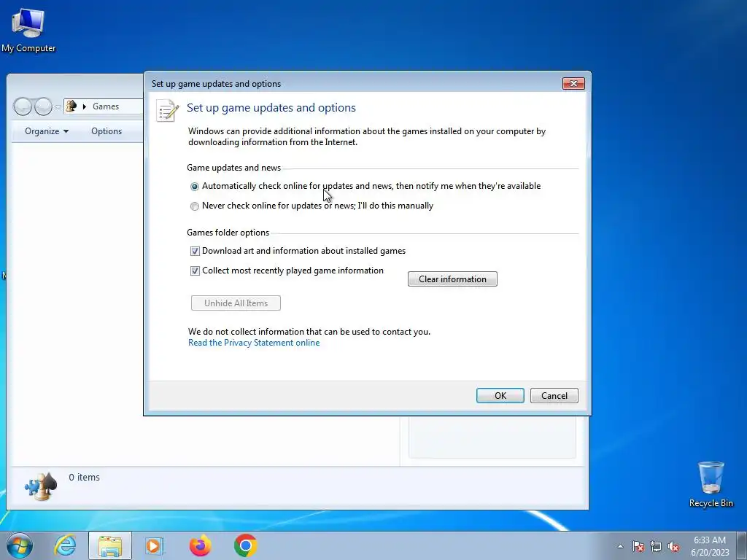Open the Recycle Bin desktop icon
Screen dimensions: 747x560
click(711, 484)
